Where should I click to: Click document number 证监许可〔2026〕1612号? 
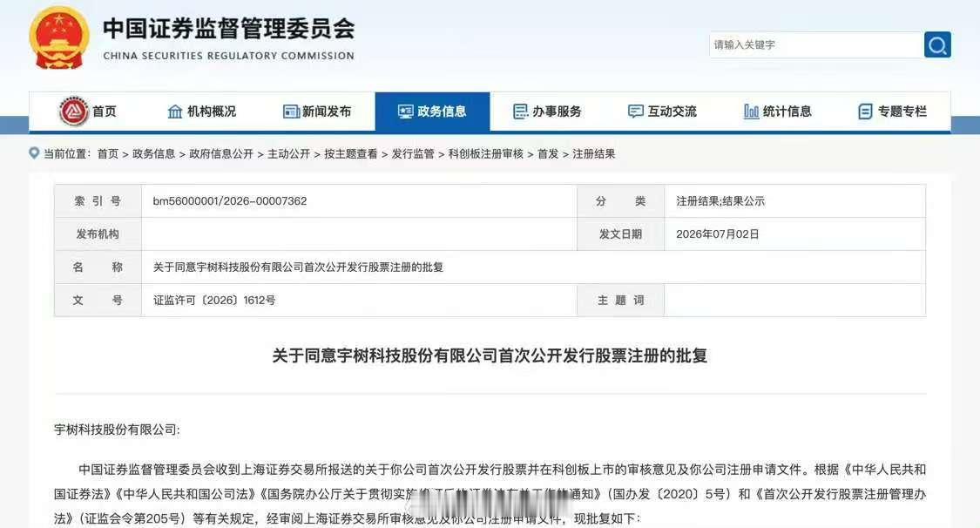214,301
